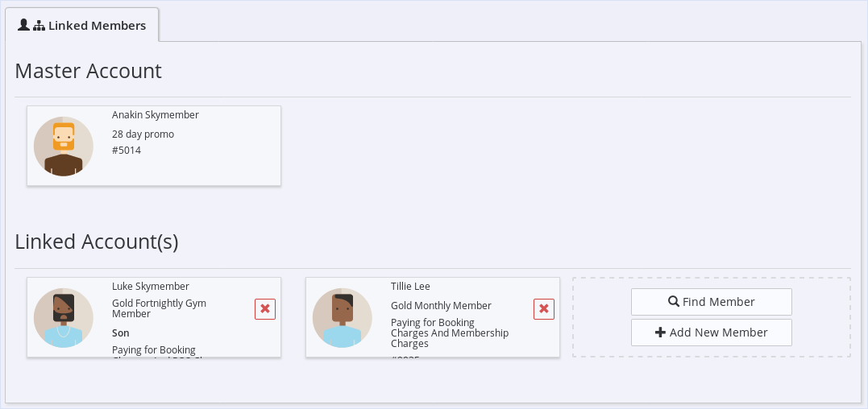
Task: Open Anakin Skymember's name in Master Account
Action: point(156,115)
